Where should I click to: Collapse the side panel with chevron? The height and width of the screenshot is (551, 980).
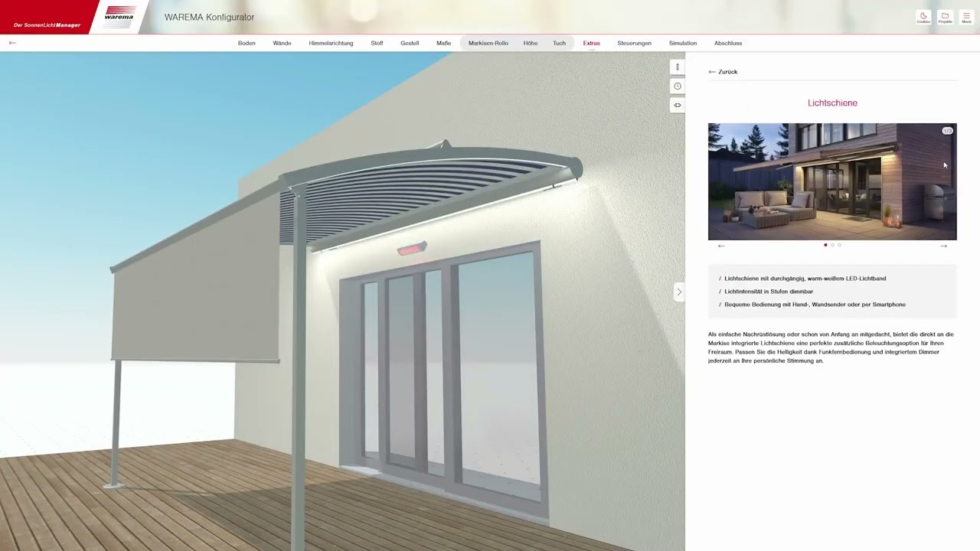(678, 292)
